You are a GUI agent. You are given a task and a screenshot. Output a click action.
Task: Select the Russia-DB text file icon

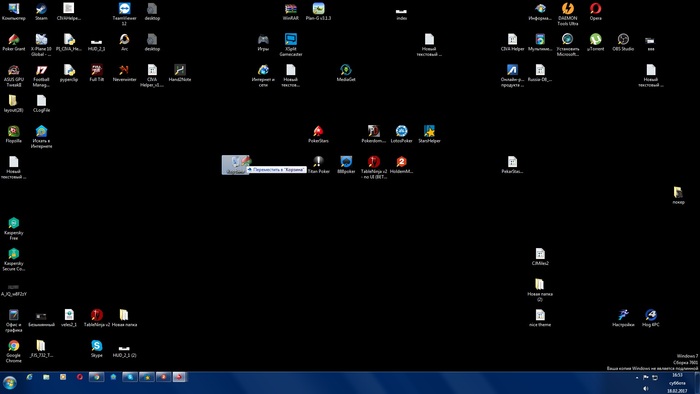coord(540,74)
